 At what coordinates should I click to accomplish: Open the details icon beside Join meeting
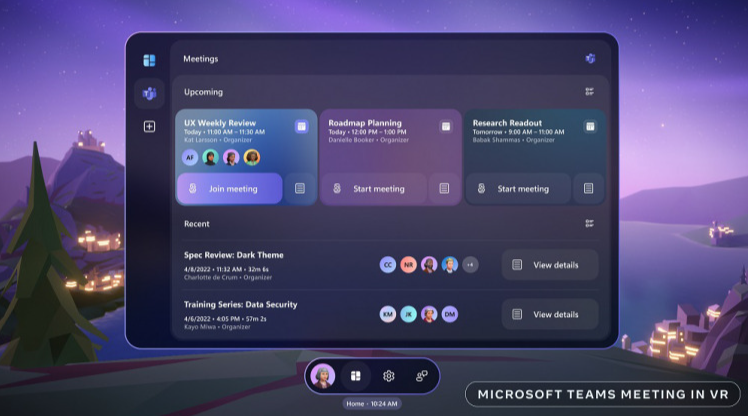pos(300,188)
